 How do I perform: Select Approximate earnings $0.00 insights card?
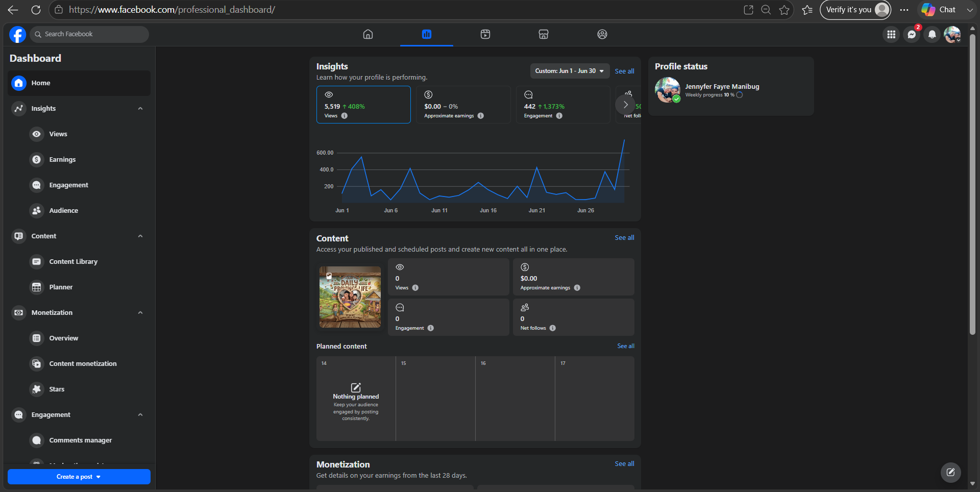click(x=463, y=105)
